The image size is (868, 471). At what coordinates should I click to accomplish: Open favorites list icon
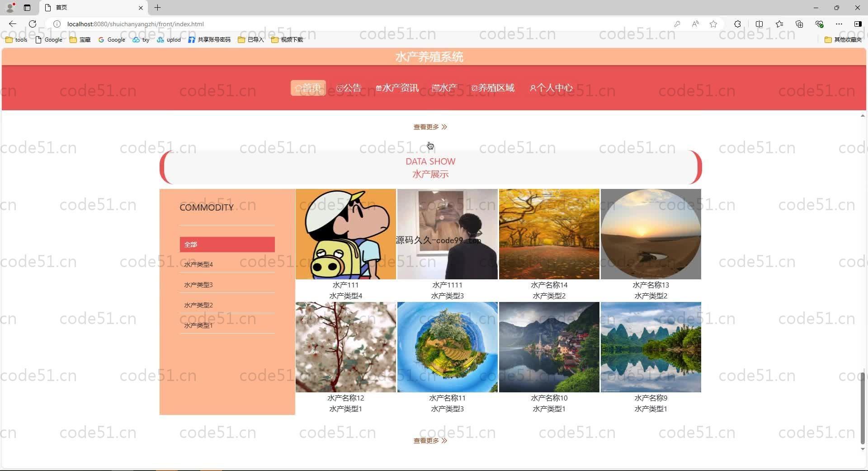[x=779, y=24]
